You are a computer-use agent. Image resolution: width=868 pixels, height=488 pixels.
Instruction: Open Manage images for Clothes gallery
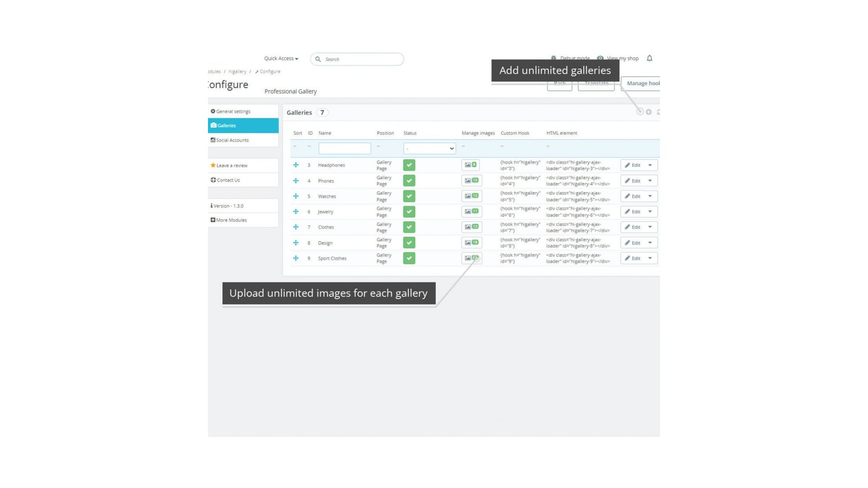(471, 227)
